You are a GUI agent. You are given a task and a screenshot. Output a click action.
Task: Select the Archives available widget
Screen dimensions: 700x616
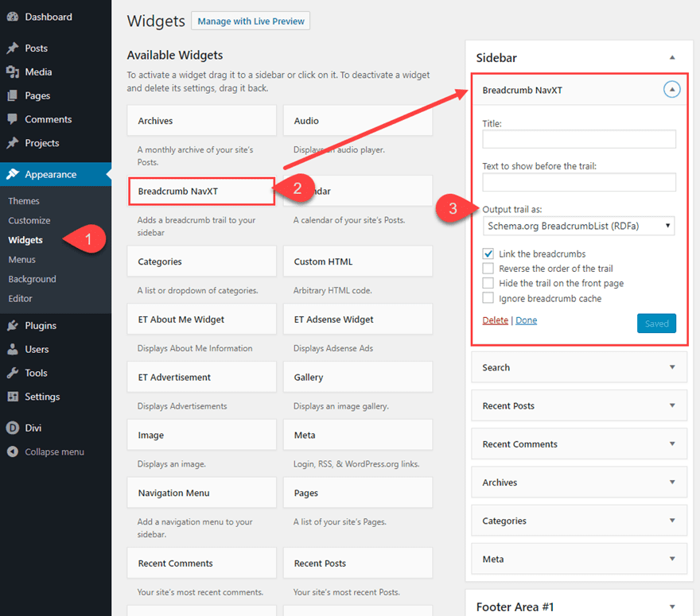coord(202,121)
